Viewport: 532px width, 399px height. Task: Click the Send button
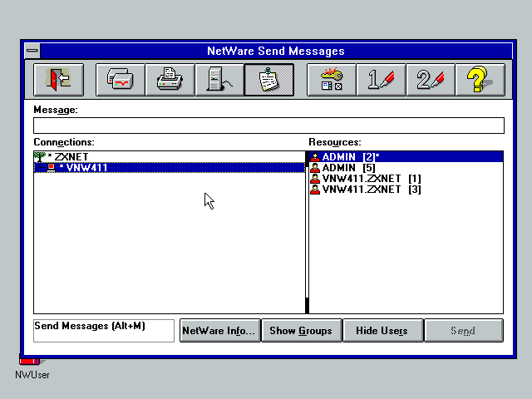pyautogui.click(x=464, y=331)
